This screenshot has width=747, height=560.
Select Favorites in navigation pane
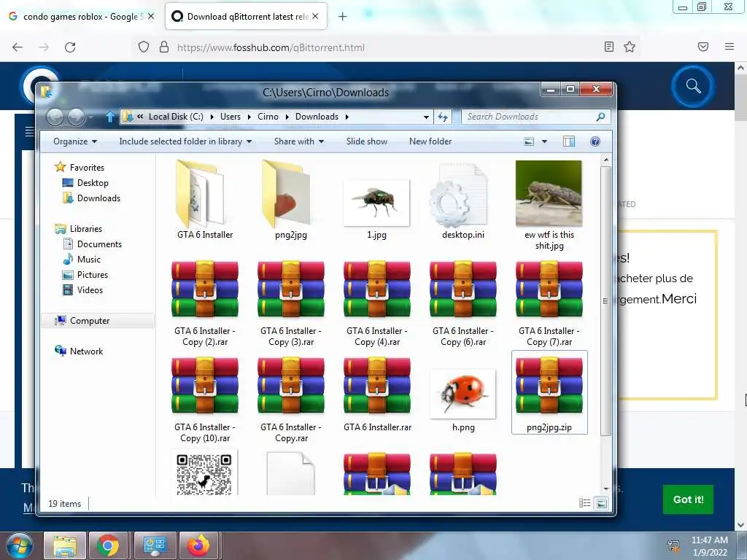tap(87, 167)
